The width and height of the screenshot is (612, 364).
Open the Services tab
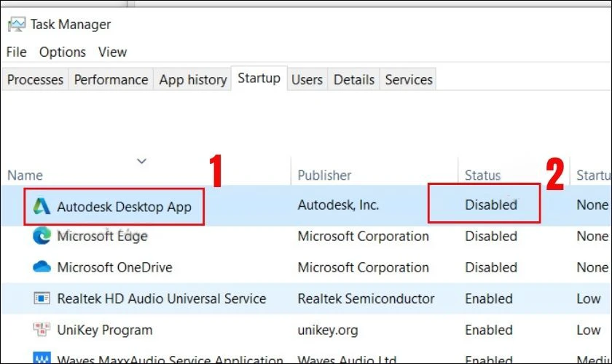click(408, 80)
